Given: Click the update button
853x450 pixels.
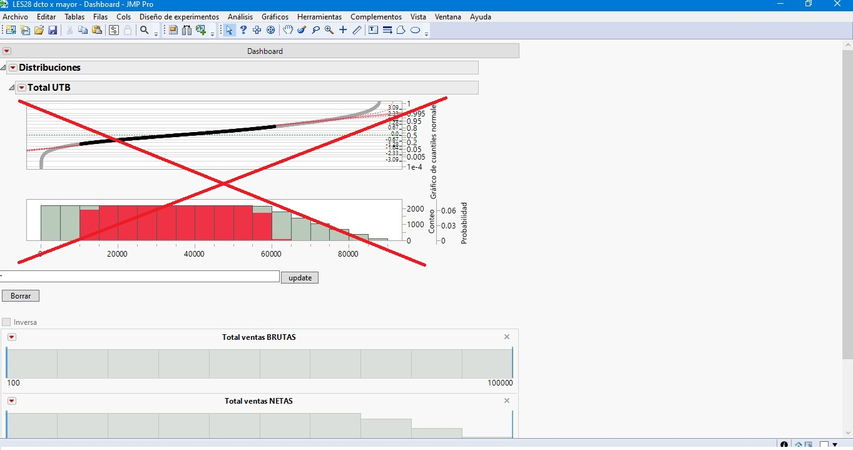Looking at the screenshot, I should click(x=299, y=277).
